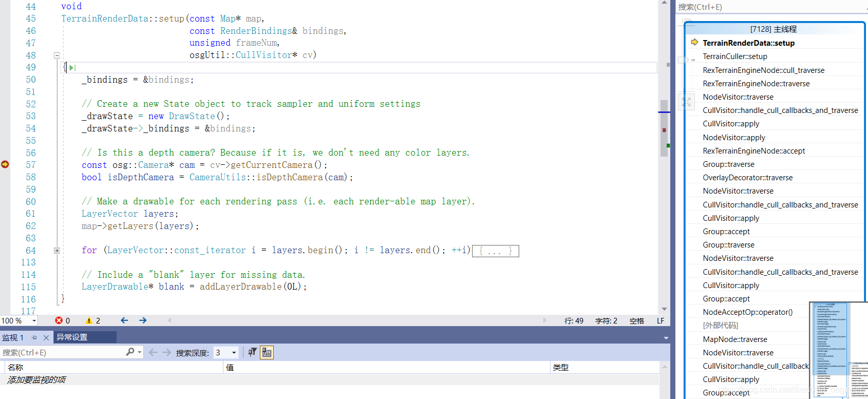868x399 pixels.
Task: Click getCurrentCamera call on line 57
Action: 272,165
